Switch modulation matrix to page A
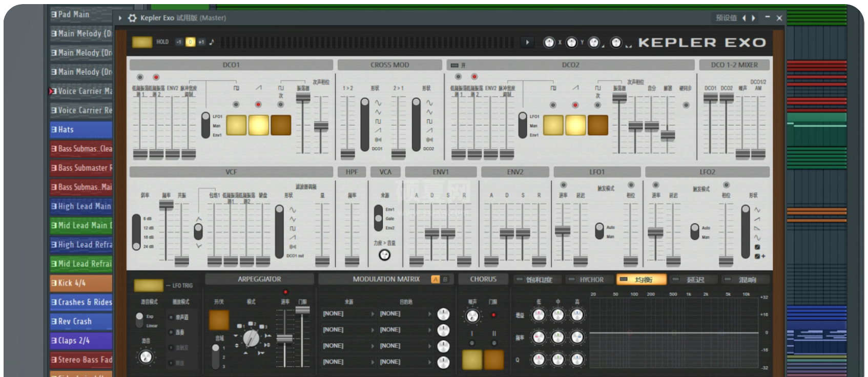Viewport: 868px width, 377px height. pos(436,279)
